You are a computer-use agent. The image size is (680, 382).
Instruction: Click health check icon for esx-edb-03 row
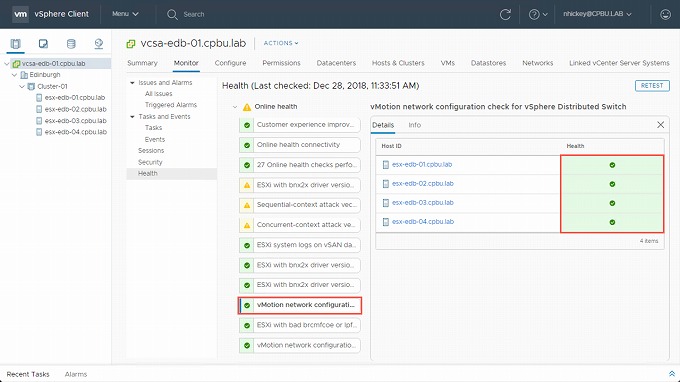click(612, 203)
